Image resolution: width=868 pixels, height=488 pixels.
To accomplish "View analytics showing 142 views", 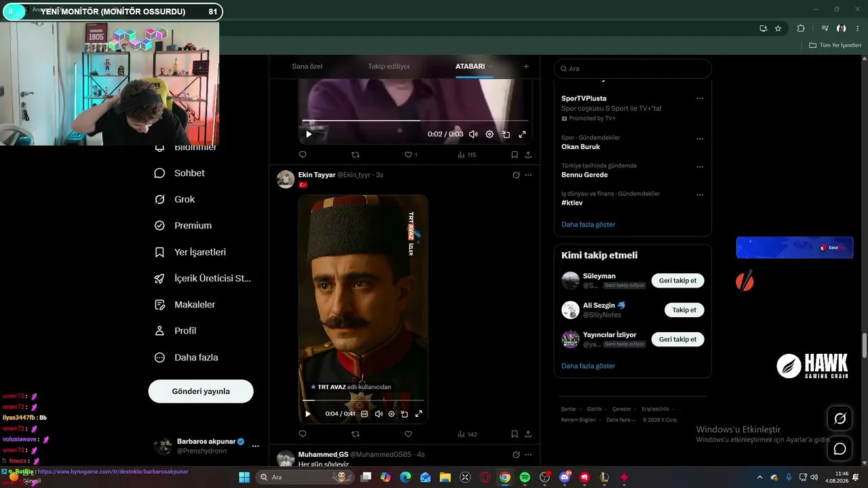I will [x=467, y=434].
